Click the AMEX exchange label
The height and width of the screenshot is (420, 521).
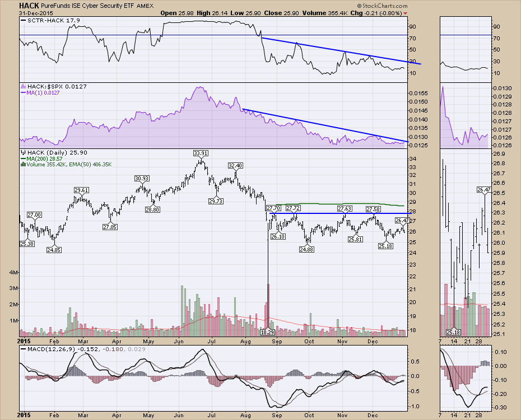145,6
